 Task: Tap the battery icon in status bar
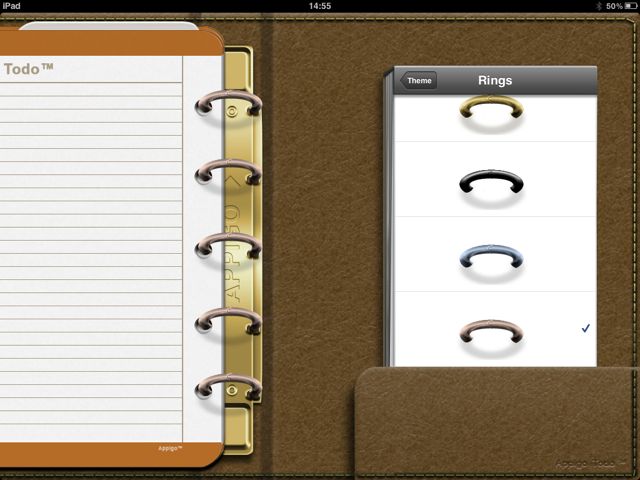tap(631, 6)
